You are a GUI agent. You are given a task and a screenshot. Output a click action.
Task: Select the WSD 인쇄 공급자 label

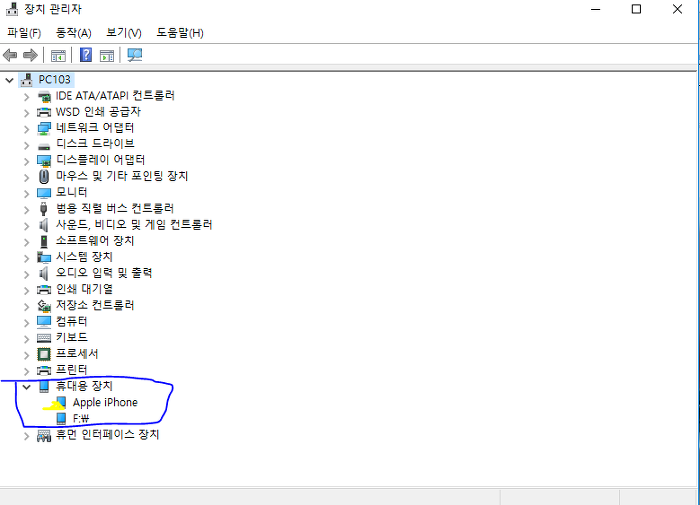click(x=98, y=112)
